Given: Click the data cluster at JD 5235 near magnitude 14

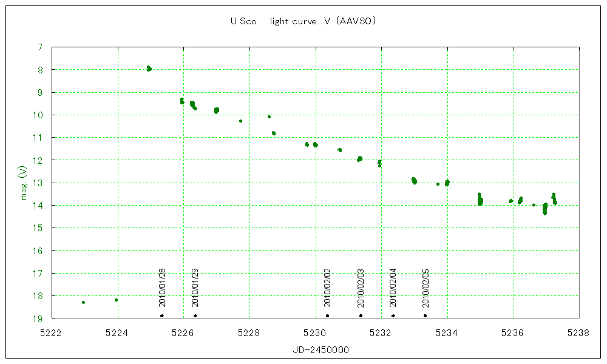Looking at the screenshot, I should [480, 200].
